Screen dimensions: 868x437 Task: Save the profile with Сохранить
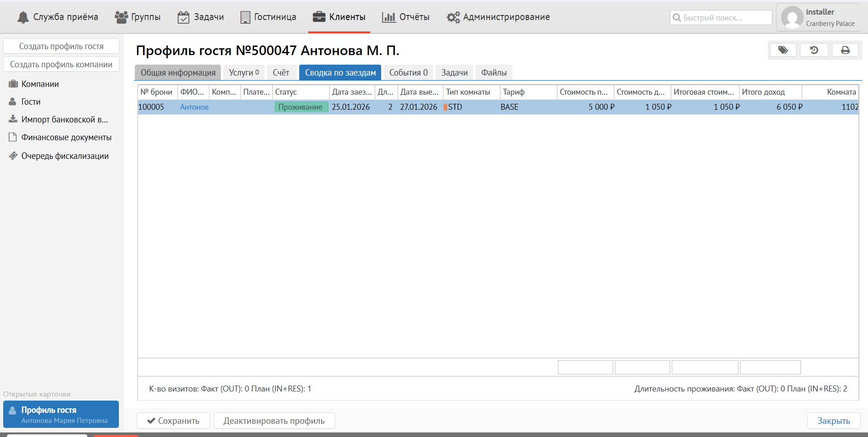[174, 421]
